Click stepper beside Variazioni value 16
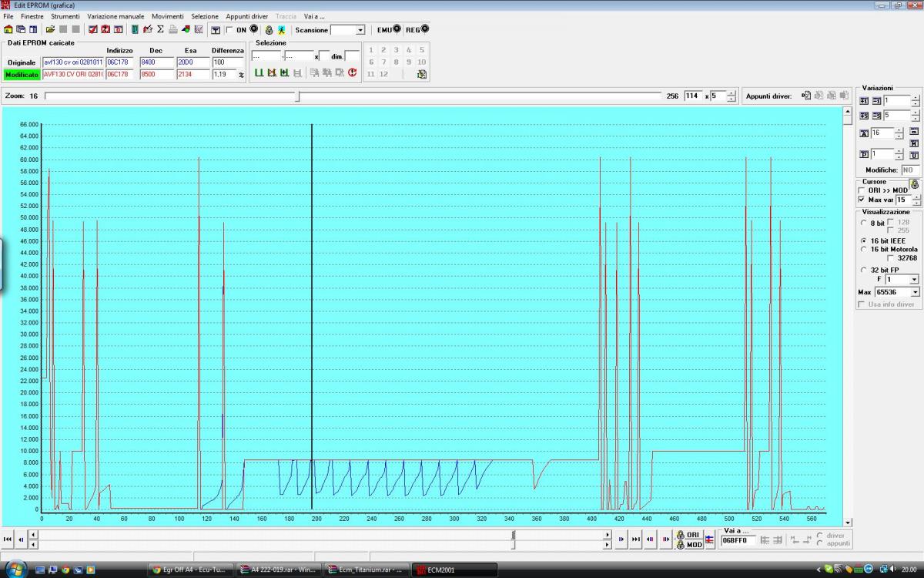This screenshot has height=578, width=924. [899, 133]
